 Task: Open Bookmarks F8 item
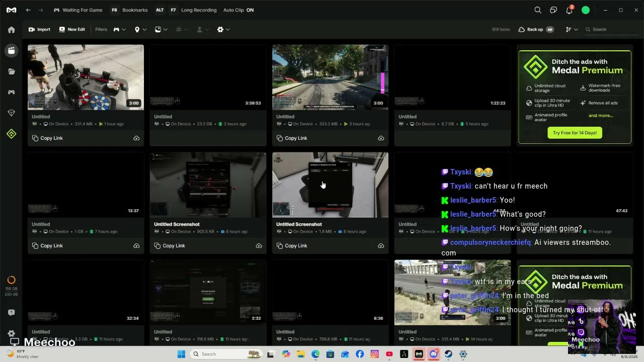[x=129, y=10]
